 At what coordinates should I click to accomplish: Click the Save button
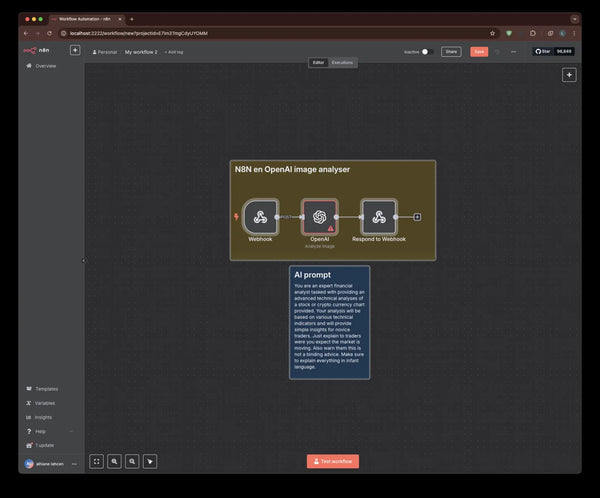click(479, 52)
